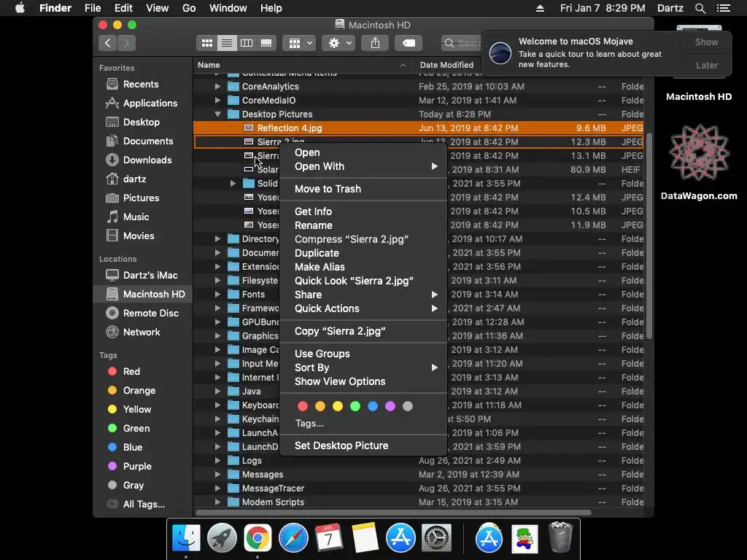Switch Finder to icon view
This screenshot has width=747, height=560.
[x=206, y=43]
